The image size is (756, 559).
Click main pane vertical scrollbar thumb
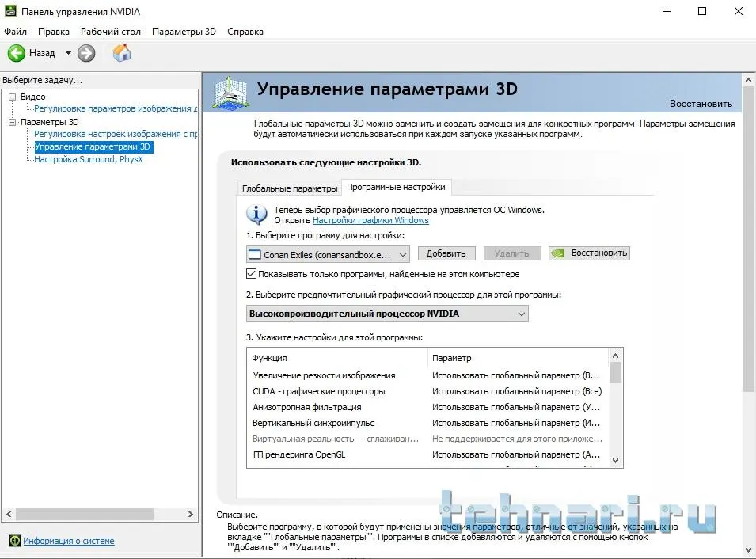[748, 239]
